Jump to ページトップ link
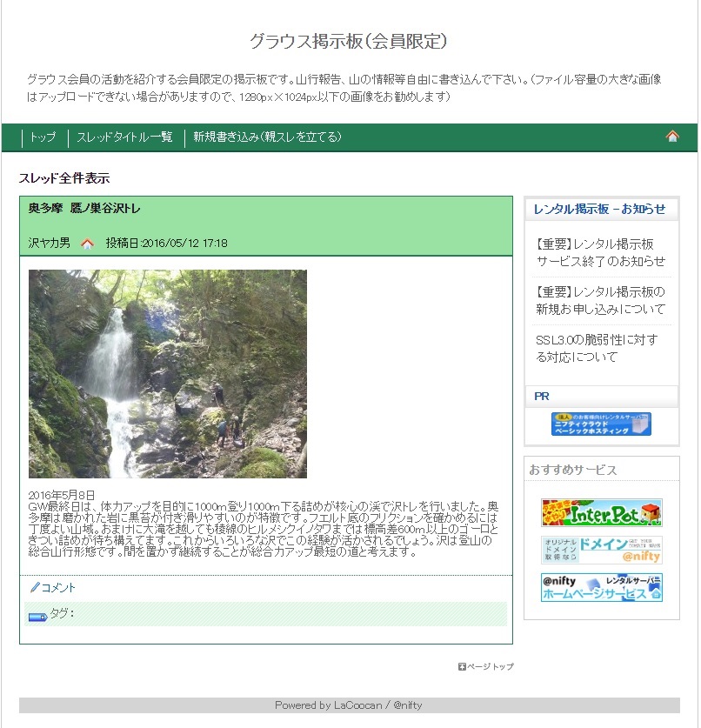Viewport: 701px width, 728px height. click(x=491, y=666)
